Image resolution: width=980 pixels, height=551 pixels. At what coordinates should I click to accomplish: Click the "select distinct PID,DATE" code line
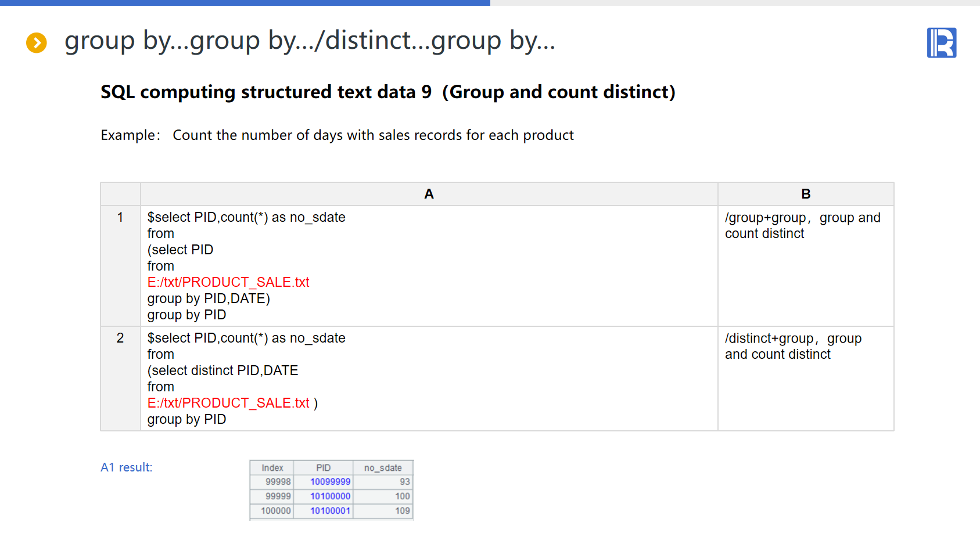coord(222,370)
